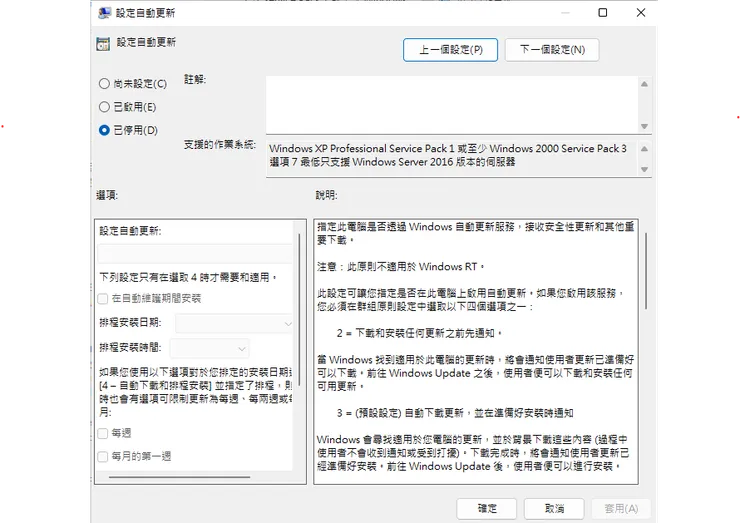Click 下一個設定(N) button
The height and width of the screenshot is (523, 740).
click(x=552, y=50)
